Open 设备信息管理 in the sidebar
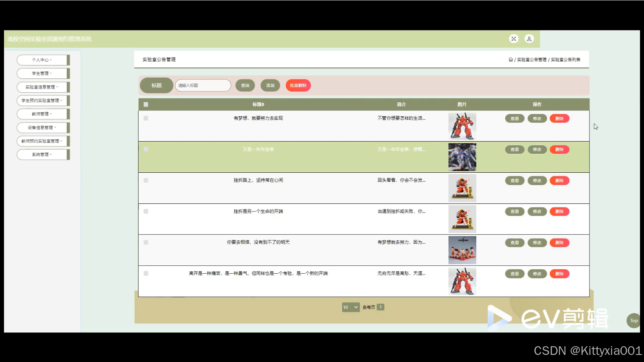Screen dimensions: 644x362 (42, 128)
